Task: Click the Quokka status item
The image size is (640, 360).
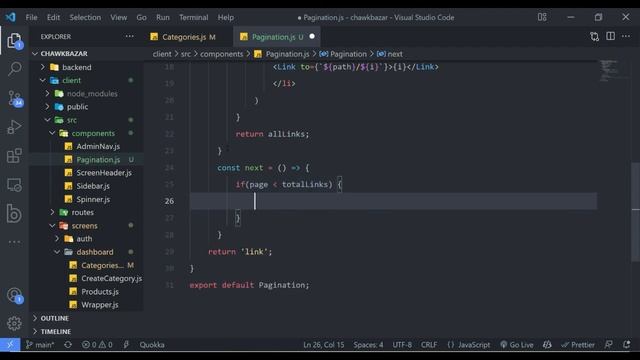Action: (152, 345)
